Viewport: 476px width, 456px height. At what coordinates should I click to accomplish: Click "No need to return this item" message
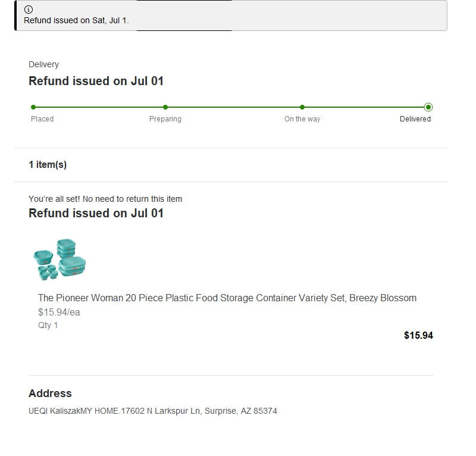click(105, 199)
